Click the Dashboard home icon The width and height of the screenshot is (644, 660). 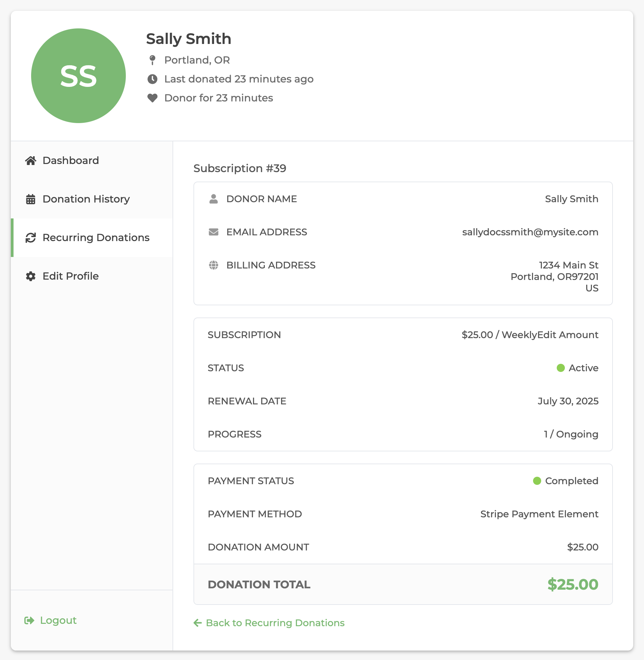[30, 161]
